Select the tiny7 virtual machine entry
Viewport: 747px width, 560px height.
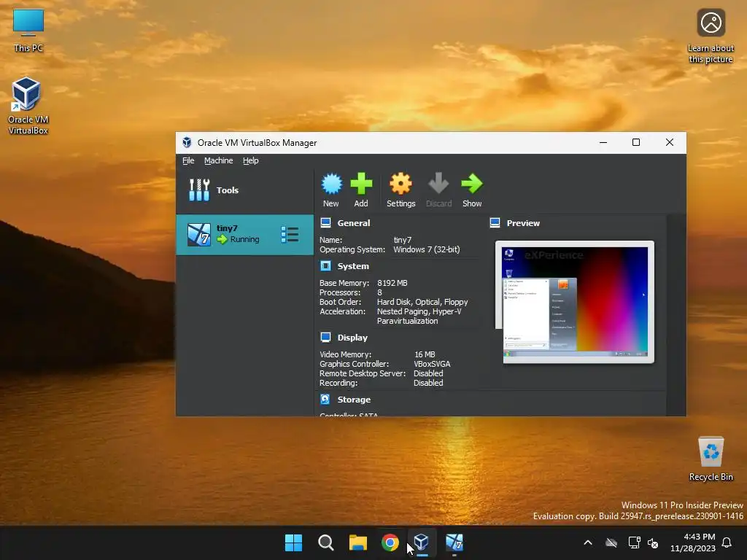click(x=245, y=235)
